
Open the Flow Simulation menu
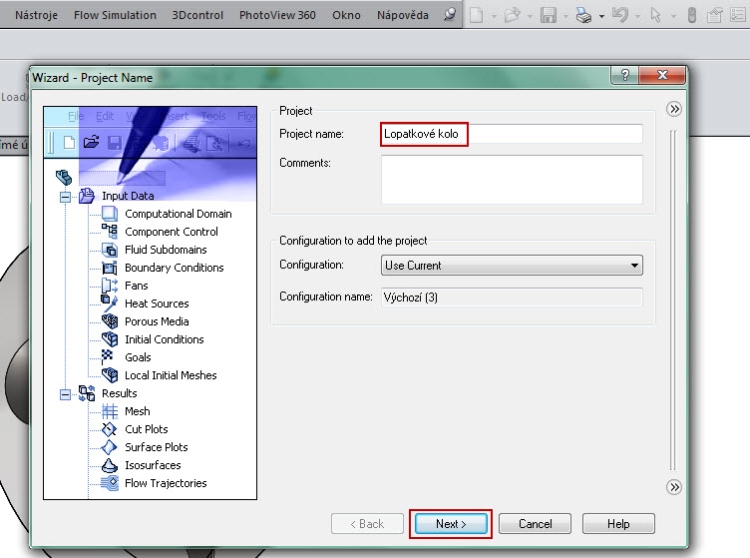(115, 15)
